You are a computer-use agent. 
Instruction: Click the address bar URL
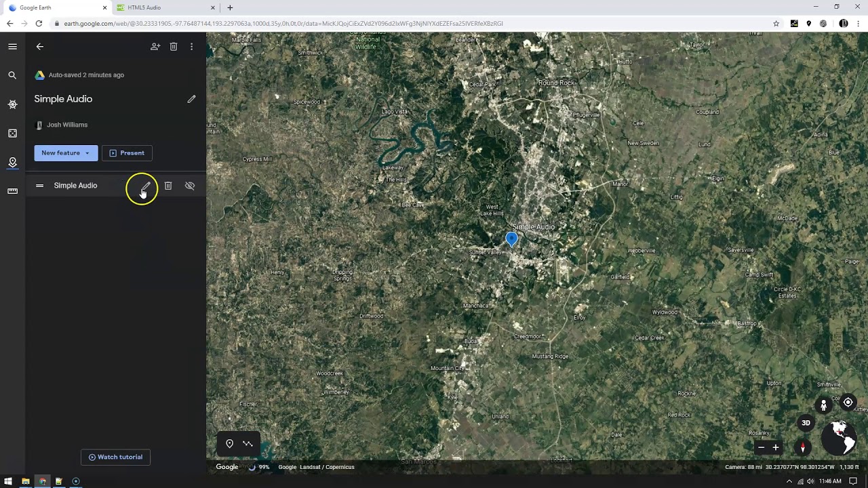point(283,23)
